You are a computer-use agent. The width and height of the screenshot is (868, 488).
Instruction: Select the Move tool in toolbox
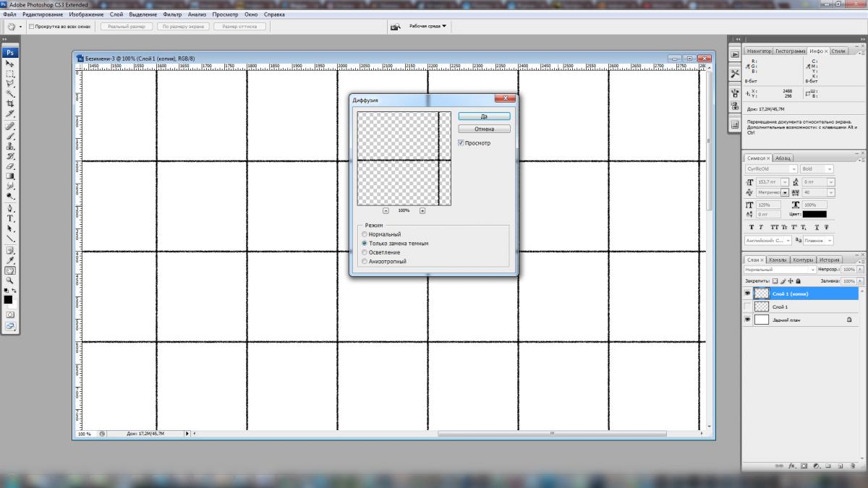pyautogui.click(x=10, y=64)
